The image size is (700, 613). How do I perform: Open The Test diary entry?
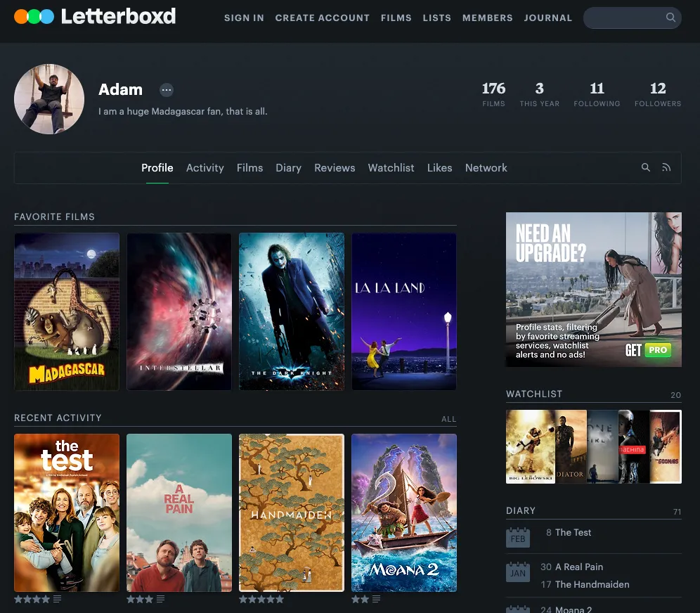coord(573,532)
